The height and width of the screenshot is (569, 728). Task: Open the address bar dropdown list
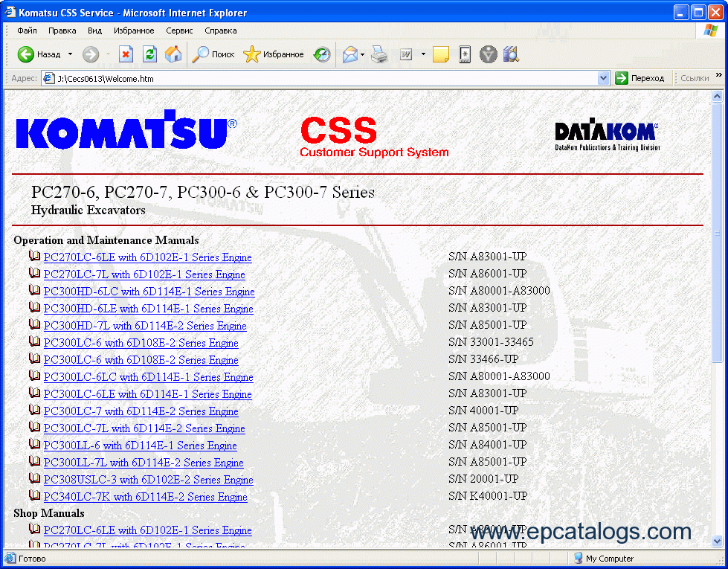coord(603,79)
